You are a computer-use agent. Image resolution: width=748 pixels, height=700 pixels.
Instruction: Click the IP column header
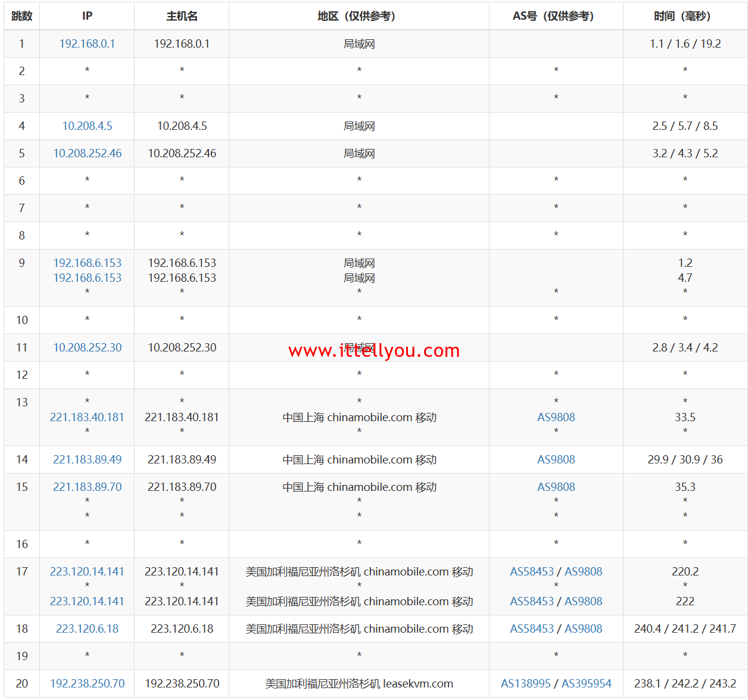(x=87, y=16)
